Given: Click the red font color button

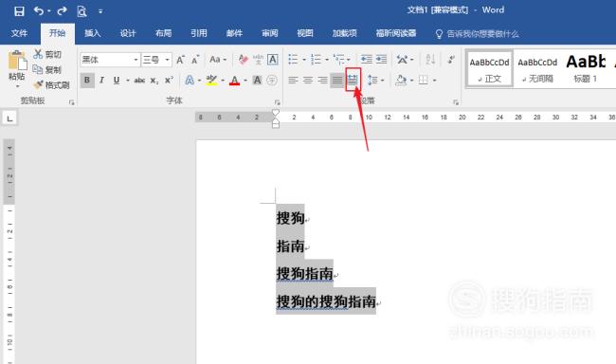Looking at the screenshot, I should pos(234,81).
